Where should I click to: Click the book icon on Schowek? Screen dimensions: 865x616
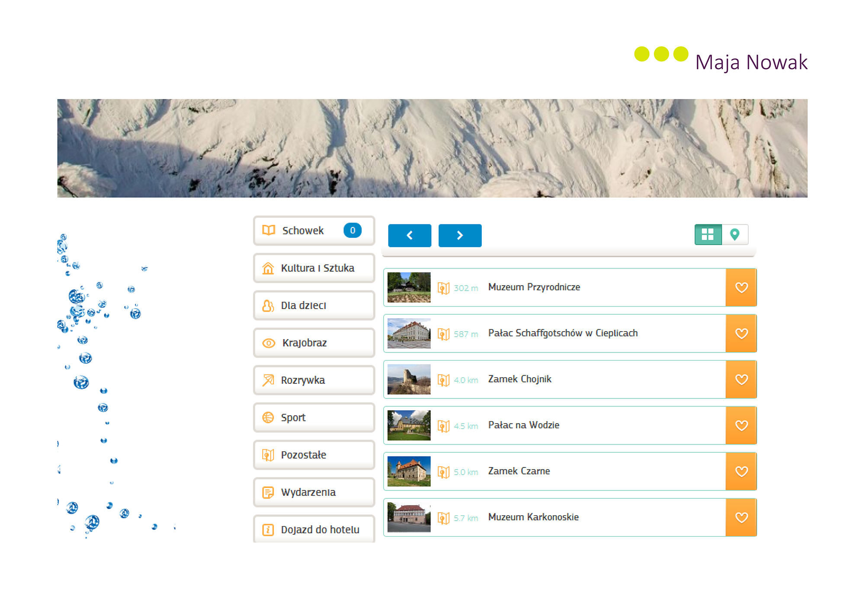coord(269,230)
